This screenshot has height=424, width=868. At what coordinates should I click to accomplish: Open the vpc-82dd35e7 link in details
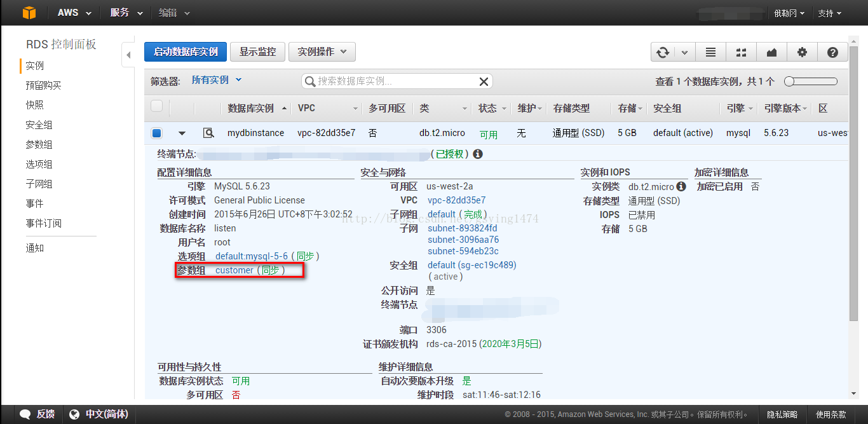457,200
